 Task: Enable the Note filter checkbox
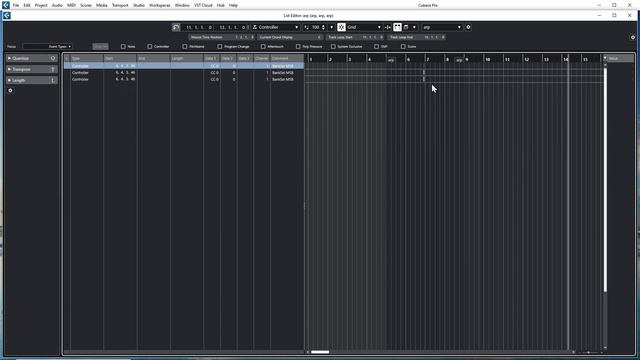pyautogui.click(x=123, y=47)
